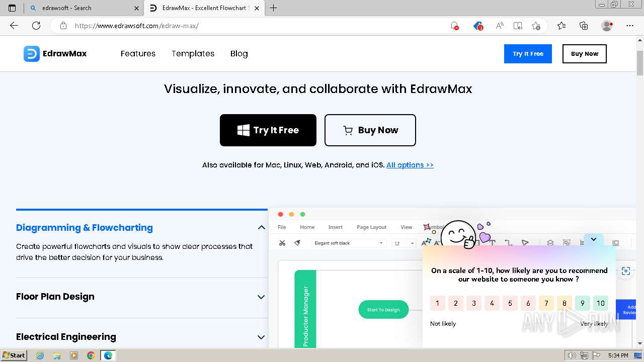Open Immersive Reader icon
This screenshot has height=362, width=644.
[x=518, y=26]
